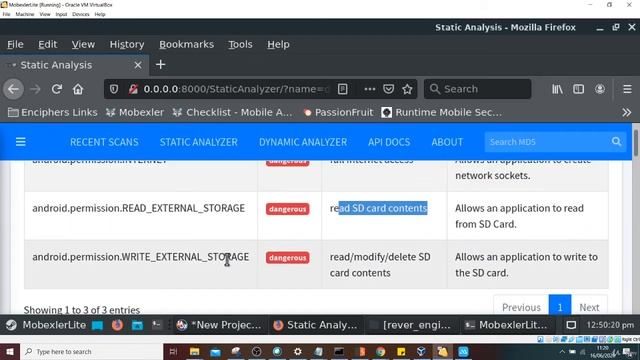Go to the Next table page
This screenshot has height=360, width=640.
(x=589, y=307)
